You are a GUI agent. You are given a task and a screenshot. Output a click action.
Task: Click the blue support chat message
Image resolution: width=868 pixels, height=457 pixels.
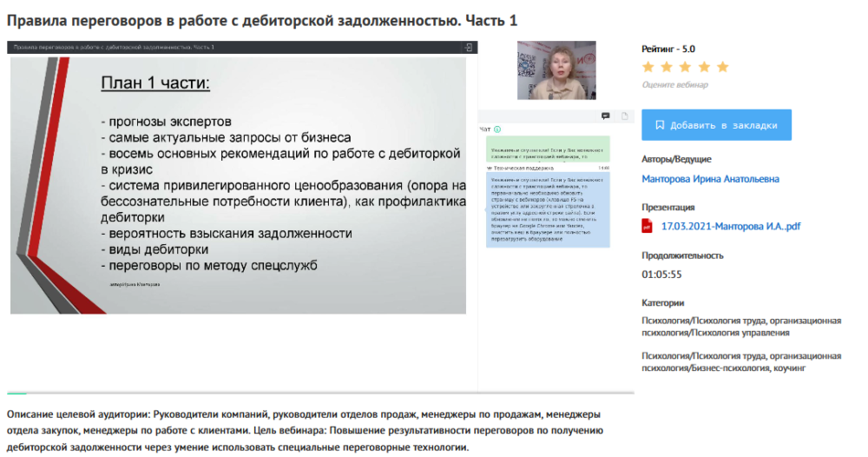pos(548,210)
